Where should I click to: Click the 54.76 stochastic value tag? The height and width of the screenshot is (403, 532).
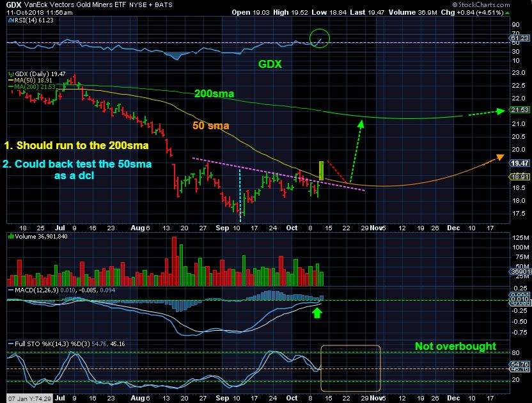click(519, 364)
